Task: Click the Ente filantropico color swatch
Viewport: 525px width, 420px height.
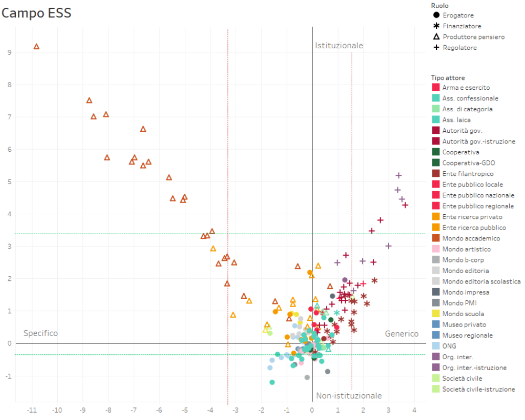Action: coord(435,174)
